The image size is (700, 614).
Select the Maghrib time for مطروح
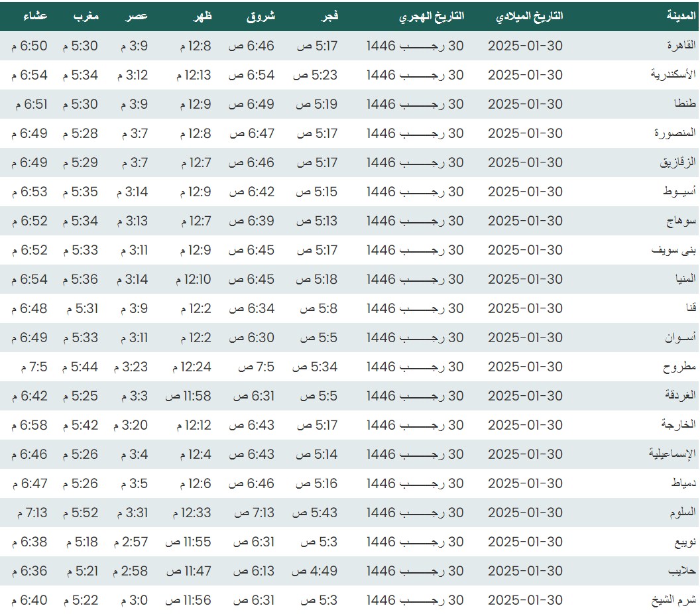(80, 367)
